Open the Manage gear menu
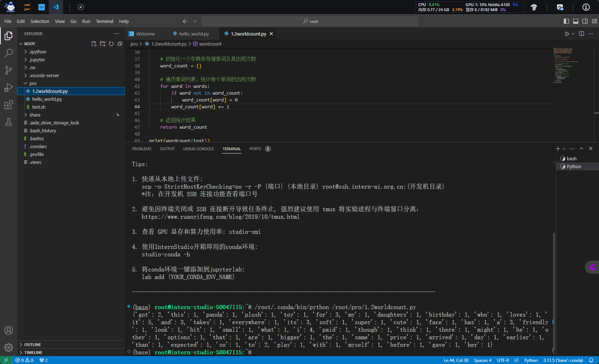The height and width of the screenshot is (364, 599). [x=9, y=347]
